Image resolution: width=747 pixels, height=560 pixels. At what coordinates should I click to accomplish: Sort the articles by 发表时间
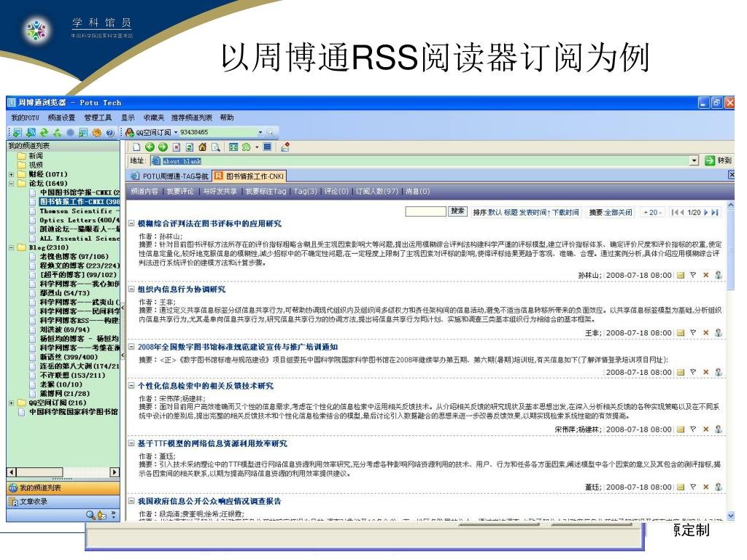point(535,212)
